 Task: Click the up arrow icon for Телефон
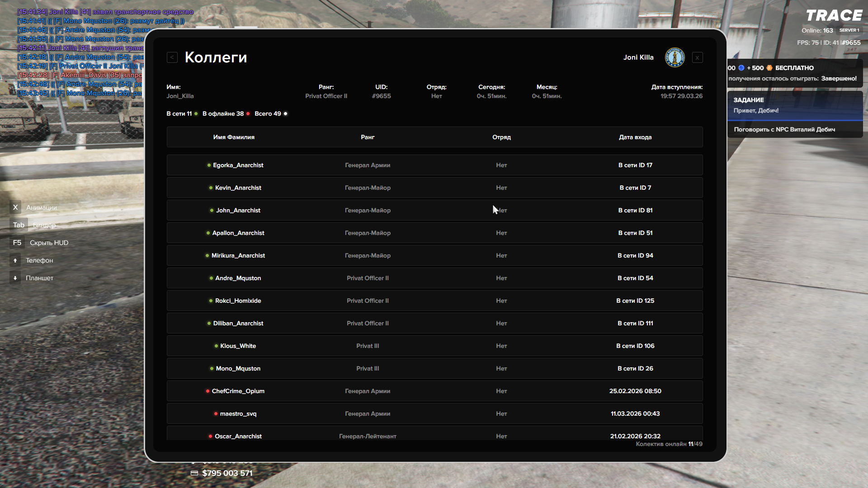pos(15,260)
